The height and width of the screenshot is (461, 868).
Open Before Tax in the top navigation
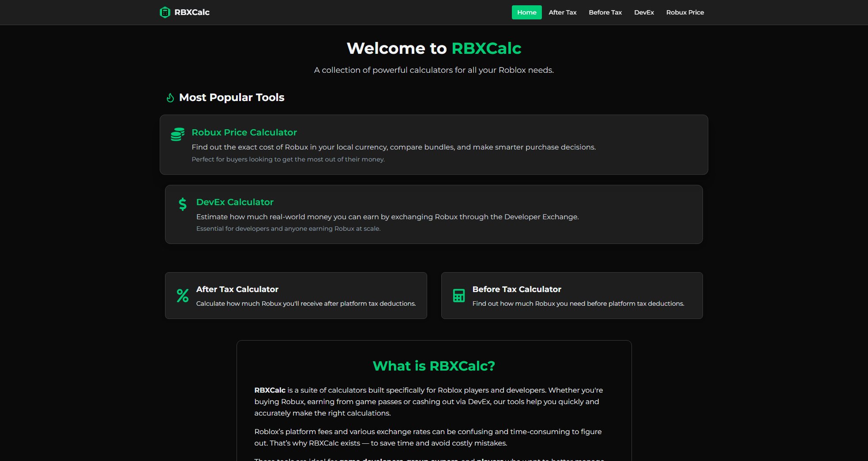coord(605,12)
